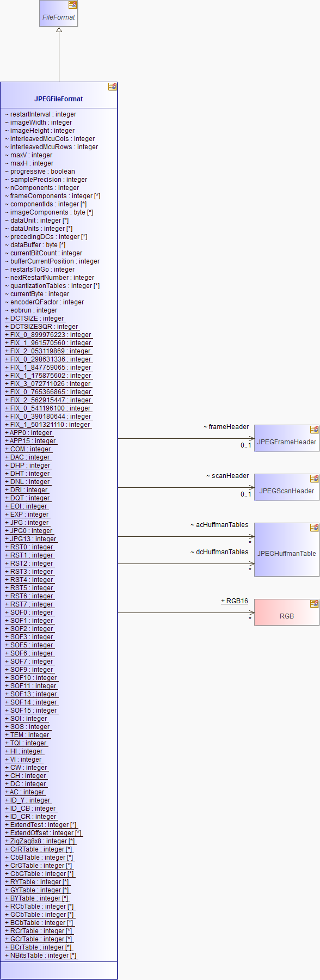Select the DCTSIZE static attribute

[35, 318]
